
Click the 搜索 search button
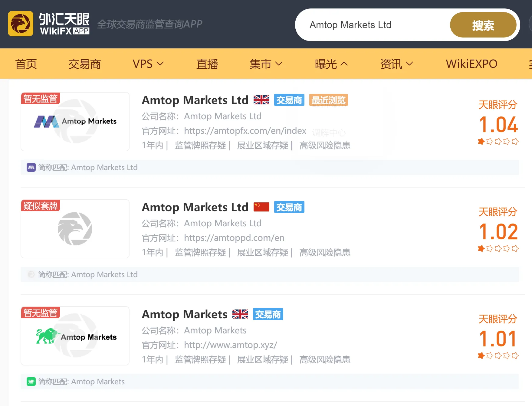[483, 25]
